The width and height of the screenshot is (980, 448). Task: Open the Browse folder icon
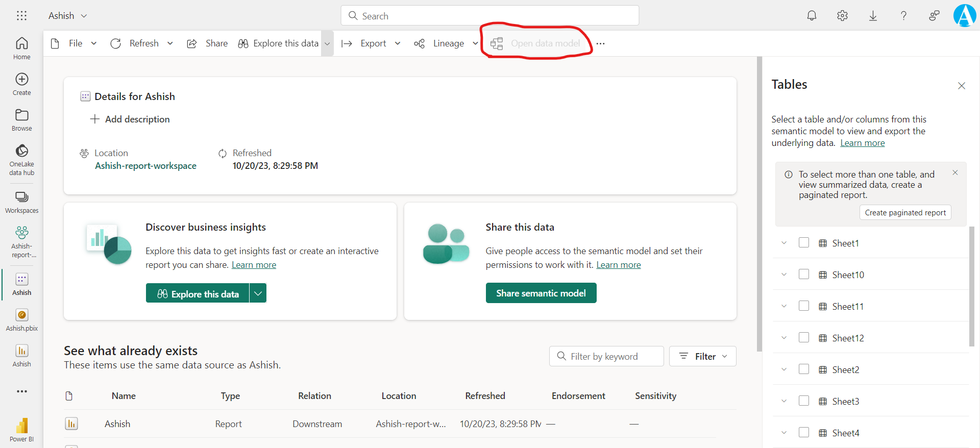pyautogui.click(x=21, y=120)
